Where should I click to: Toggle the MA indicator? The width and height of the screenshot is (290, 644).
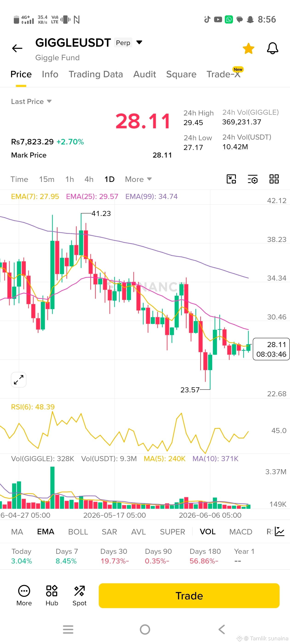pos(17,532)
